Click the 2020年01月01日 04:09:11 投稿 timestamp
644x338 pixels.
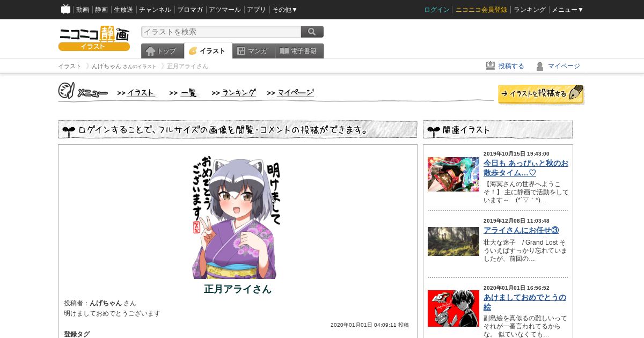pos(370,325)
